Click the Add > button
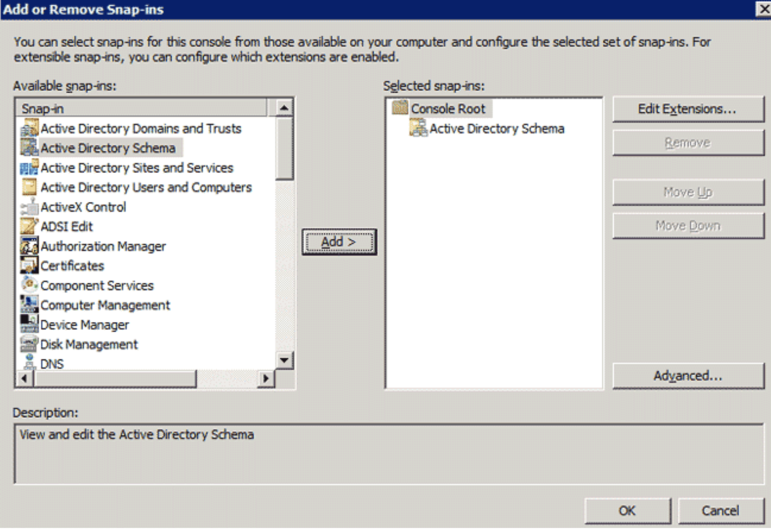The height and width of the screenshot is (532, 771). pos(339,242)
